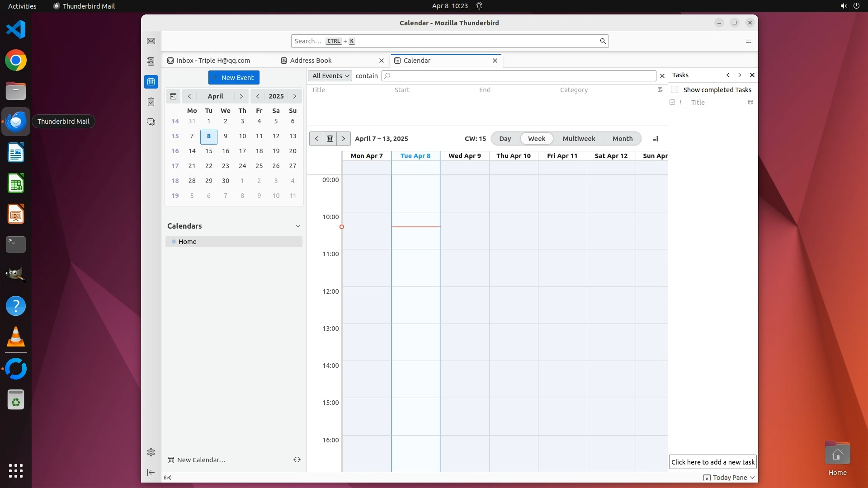Image resolution: width=868 pixels, height=488 pixels.
Task: Jump to today in week view toolbar
Action: [x=330, y=139]
